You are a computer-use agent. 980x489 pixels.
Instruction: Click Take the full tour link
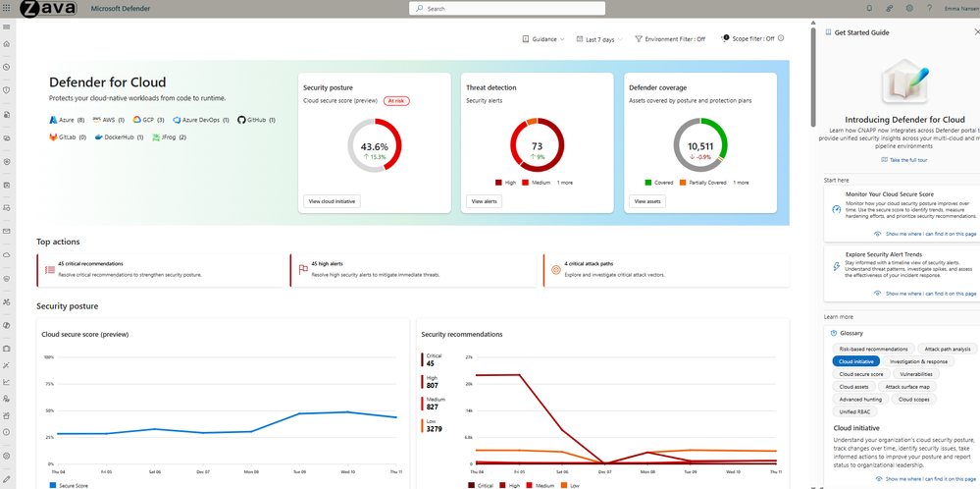pyautogui.click(x=903, y=160)
